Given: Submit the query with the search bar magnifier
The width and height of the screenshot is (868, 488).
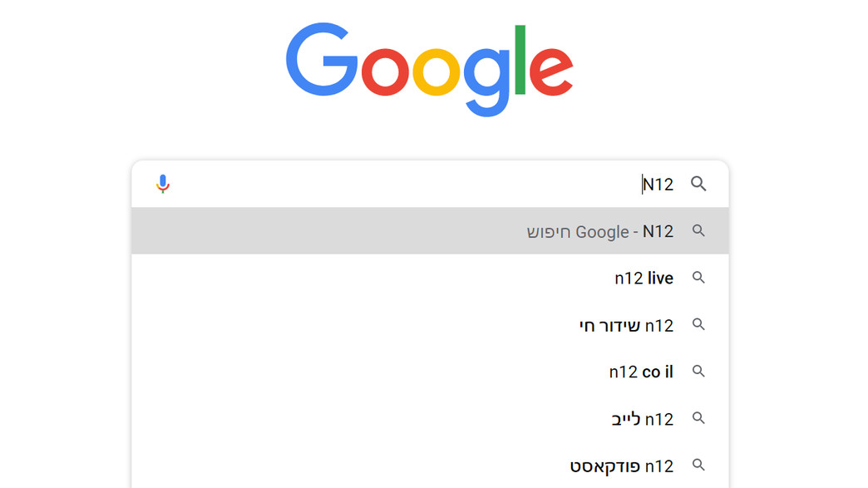Looking at the screenshot, I should pyautogui.click(x=699, y=183).
